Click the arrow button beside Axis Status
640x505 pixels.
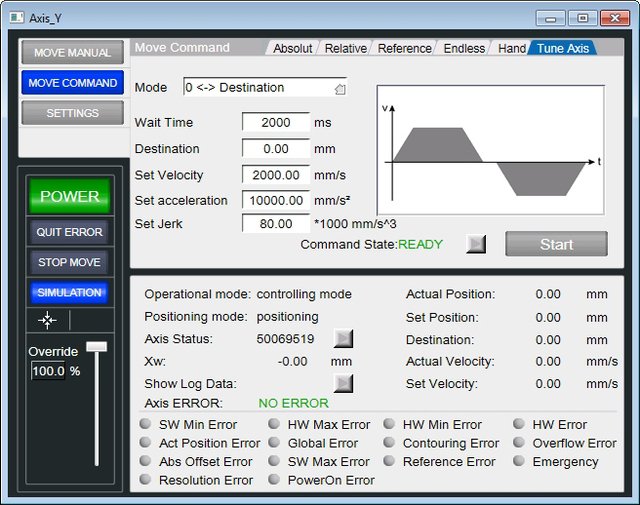(343, 338)
